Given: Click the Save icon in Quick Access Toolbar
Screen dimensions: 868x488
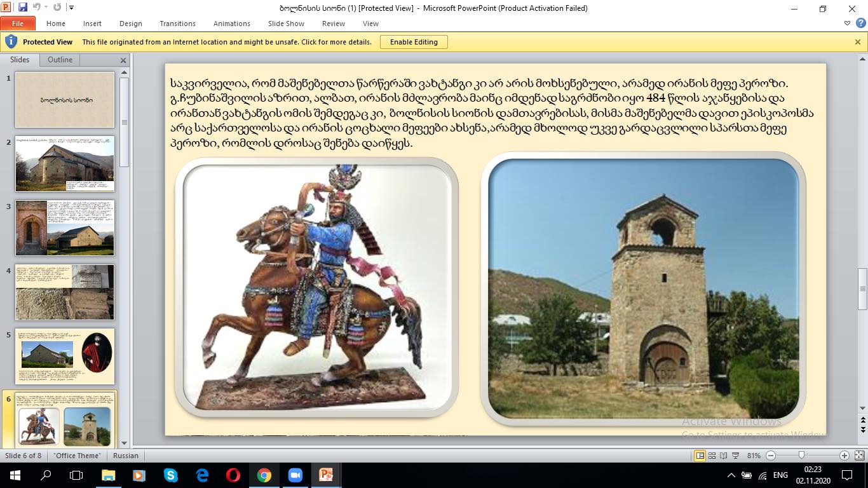Looking at the screenshot, I should point(23,8).
